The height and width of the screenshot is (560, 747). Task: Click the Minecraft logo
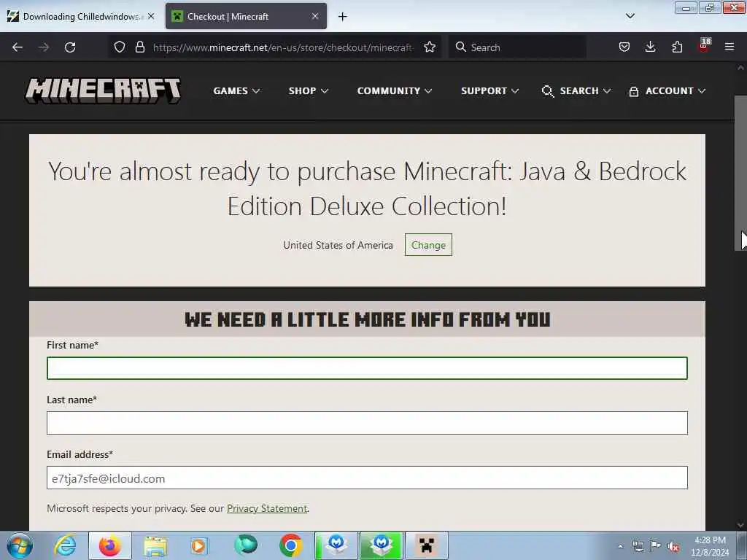(103, 90)
